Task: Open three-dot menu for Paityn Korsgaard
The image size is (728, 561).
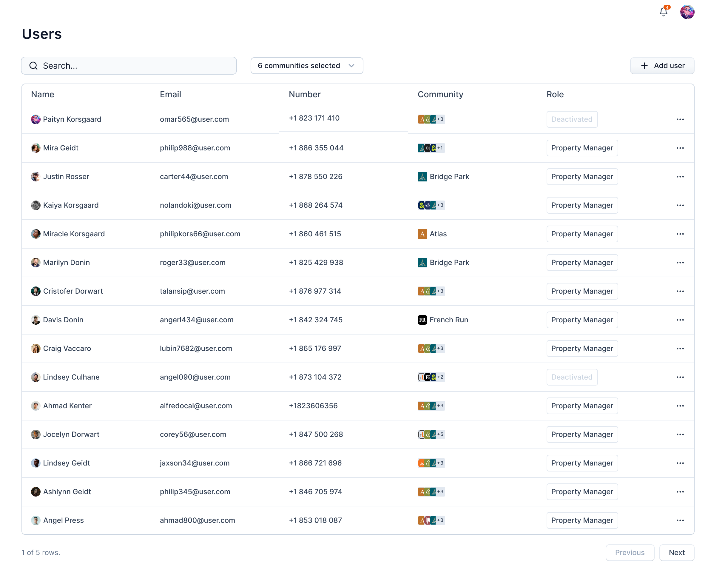Action: [x=680, y=119]
